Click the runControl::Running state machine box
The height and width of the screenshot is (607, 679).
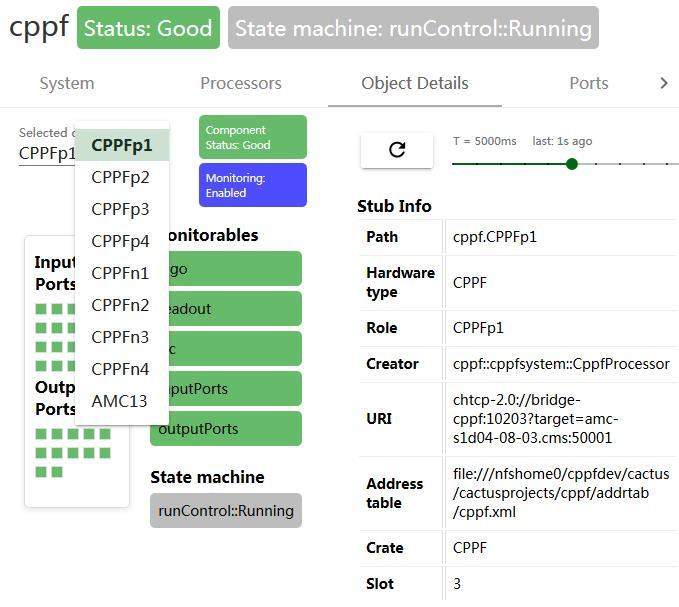pyautogui.click(x=226, y=510)
